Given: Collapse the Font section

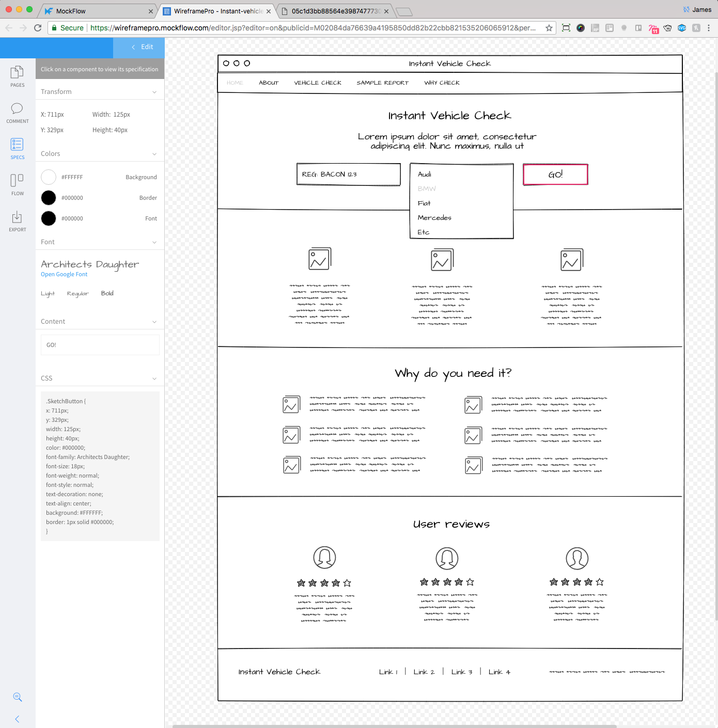Looking at the screenshot, I should 154,242.
